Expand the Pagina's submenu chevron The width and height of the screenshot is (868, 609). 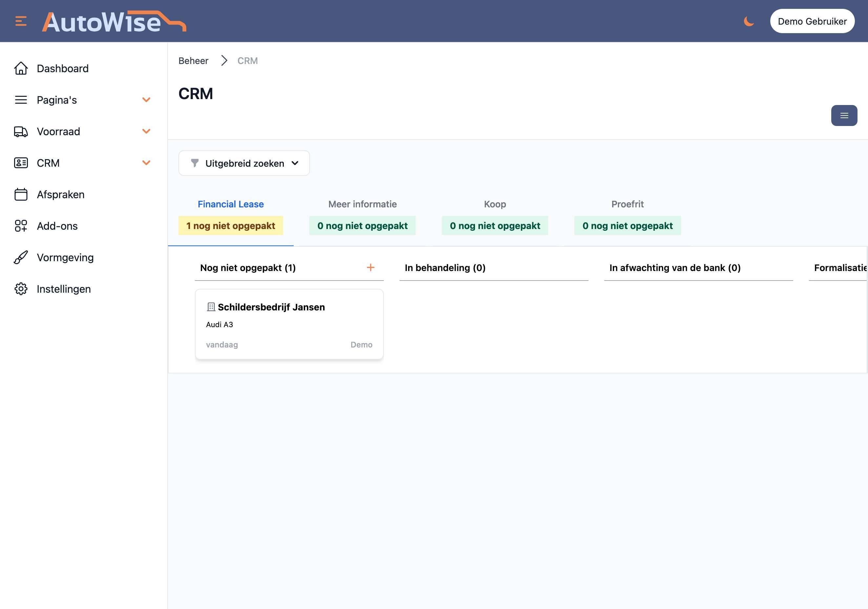pos(146,100)
